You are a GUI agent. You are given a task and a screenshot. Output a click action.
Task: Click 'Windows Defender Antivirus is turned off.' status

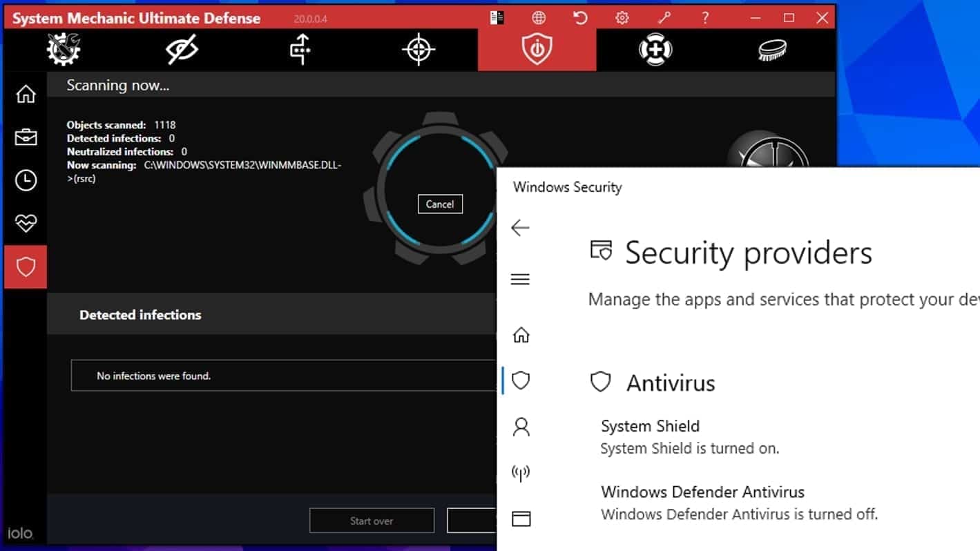point(739,514)
